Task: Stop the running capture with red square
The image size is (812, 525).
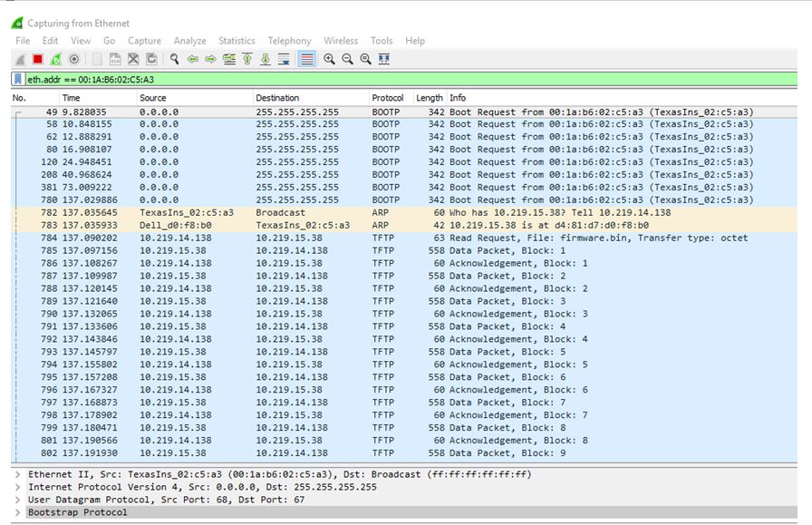Action: pyautogui.click(x=38, y=59)
